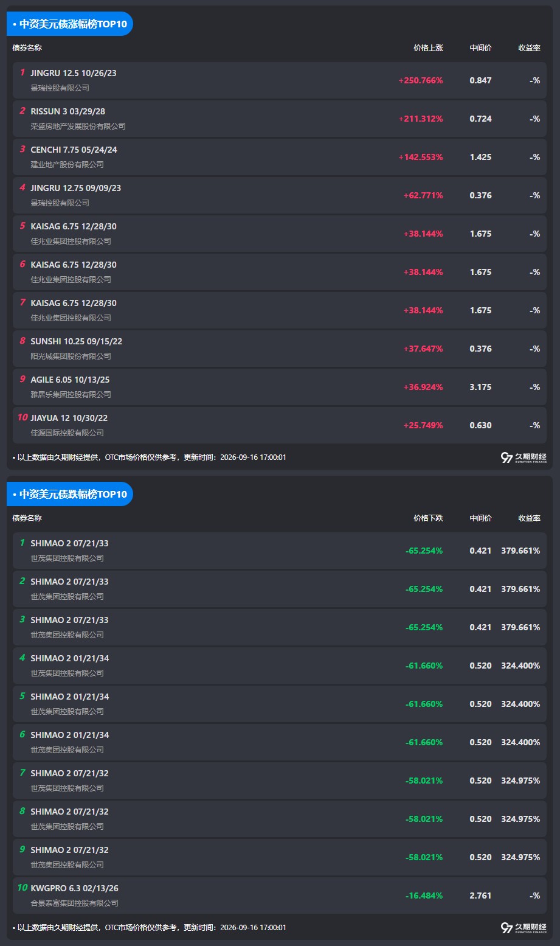Screen dimensions: 560x946
Task: Click 324.400% yield in losers rank 4 row
Action: click(x=520, y=666)
